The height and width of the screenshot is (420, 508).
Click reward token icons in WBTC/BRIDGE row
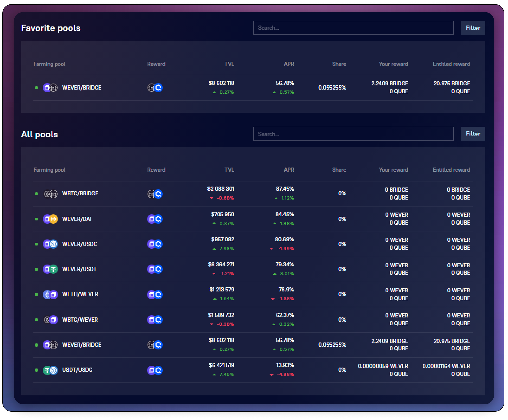155,194
